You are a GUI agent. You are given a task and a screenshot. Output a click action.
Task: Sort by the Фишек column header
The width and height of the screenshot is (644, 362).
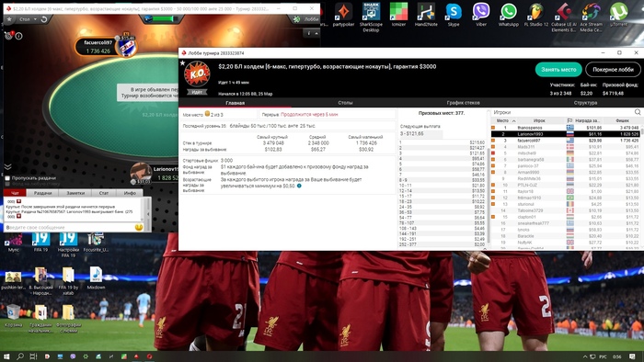click(622, 120)
